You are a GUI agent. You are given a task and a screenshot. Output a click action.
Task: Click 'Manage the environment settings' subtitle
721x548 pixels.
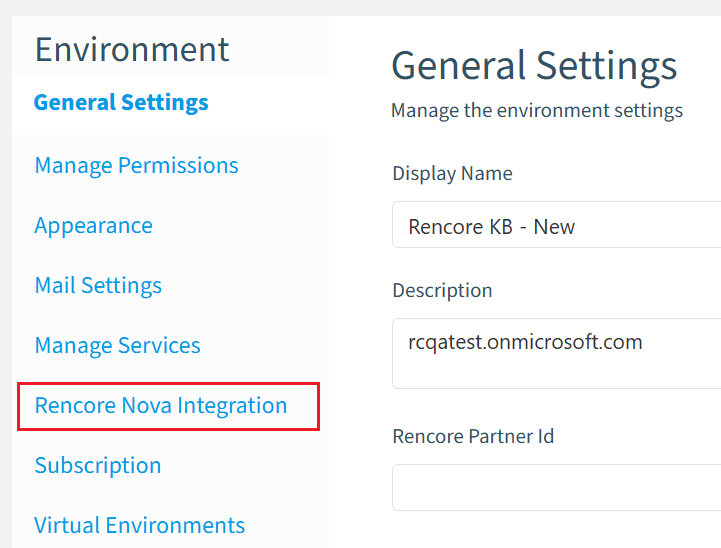coord(537,111)
